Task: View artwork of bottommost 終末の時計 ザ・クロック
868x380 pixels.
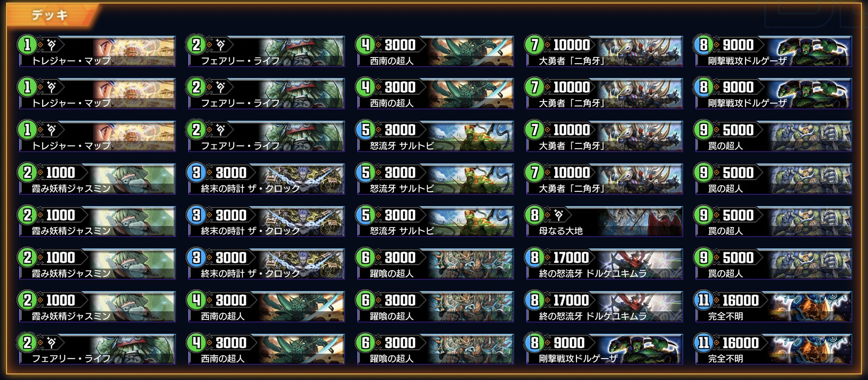Action: pos(302,264)
